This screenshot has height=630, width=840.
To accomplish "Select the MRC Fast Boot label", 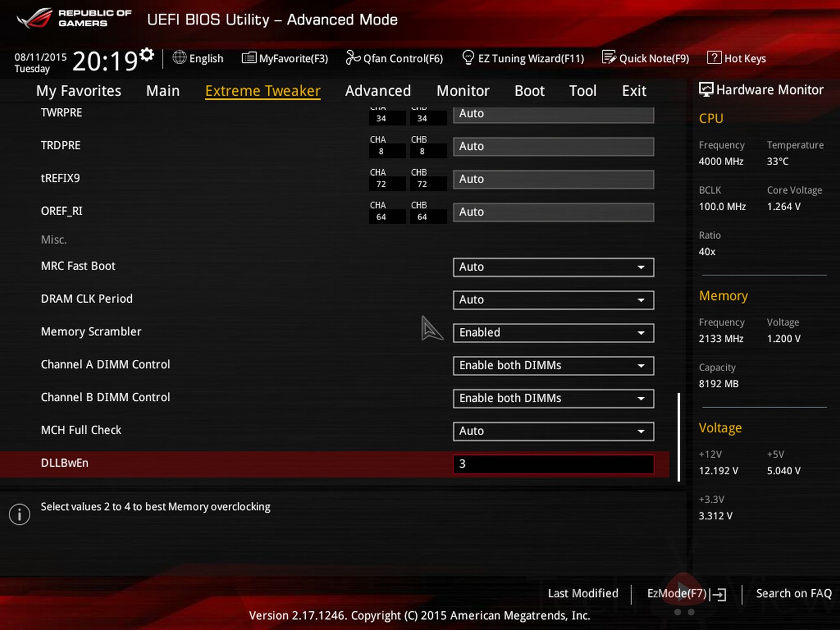I will pyautogui.click(x=78, y=266).
